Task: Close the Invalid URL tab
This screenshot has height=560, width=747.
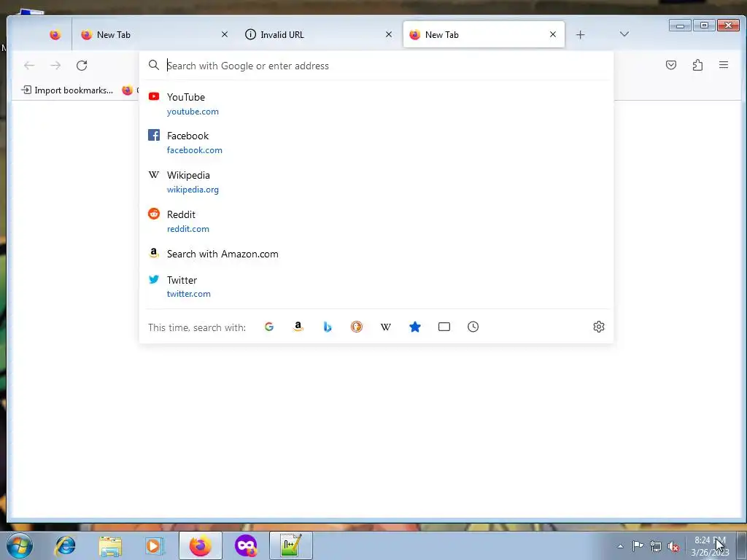Action: click(x=389, y=35)
